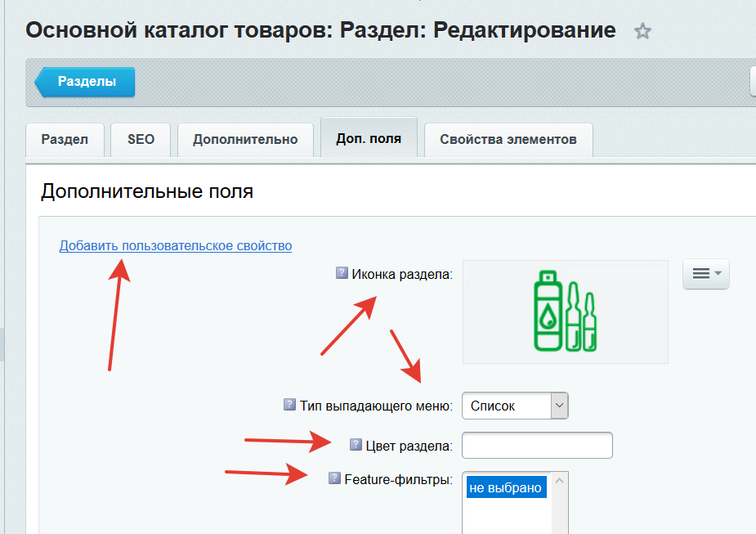Viewport: 756px width, 534px height.
Task: Click the scrollbar track in Feature-фильтры list
Action: (560, 511)
